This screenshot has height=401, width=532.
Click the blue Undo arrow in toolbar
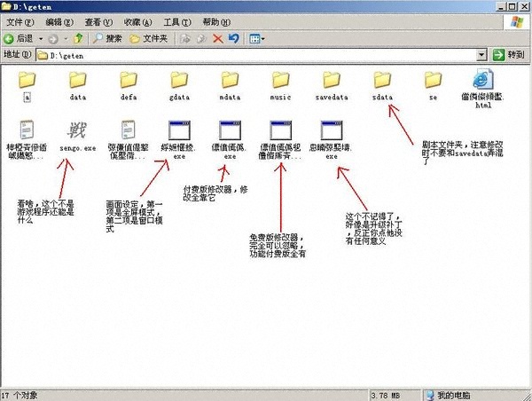(x=233, y=39)
